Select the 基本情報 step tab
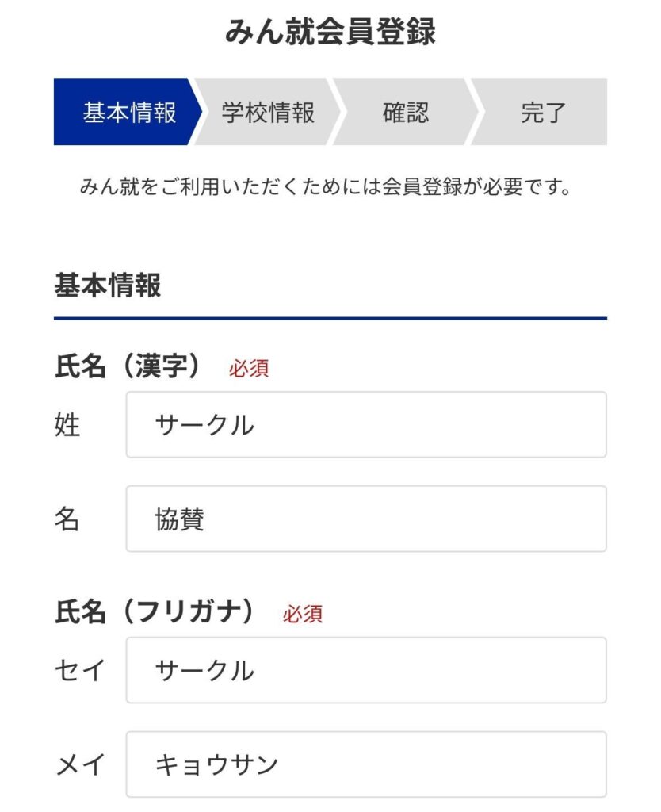Image resolution: width=661 pixels, height=812 pixels. (127, 112)
